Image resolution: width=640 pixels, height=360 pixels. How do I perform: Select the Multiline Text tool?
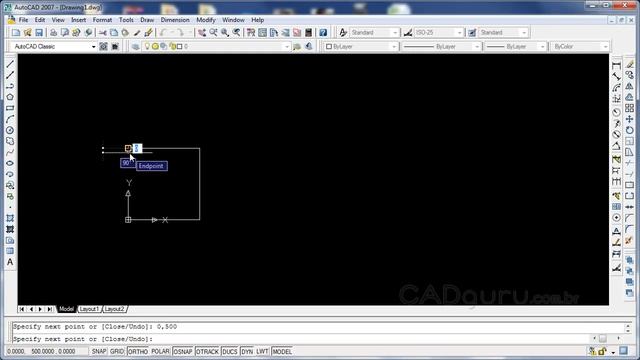pos(10,262)
